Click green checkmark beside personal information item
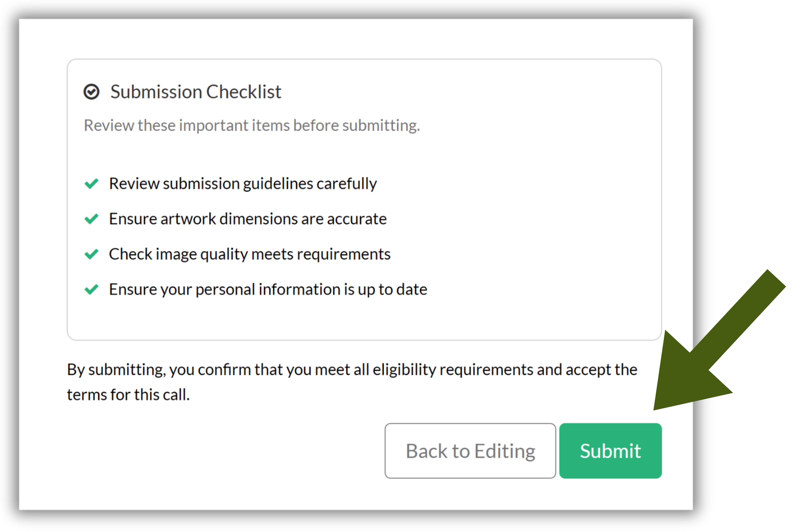 (91, 289)
